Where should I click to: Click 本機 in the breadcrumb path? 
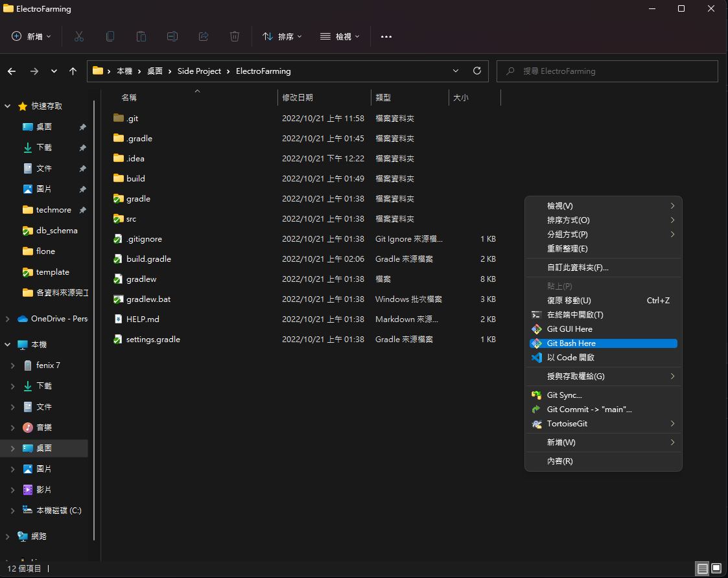(x=124, y=71)
